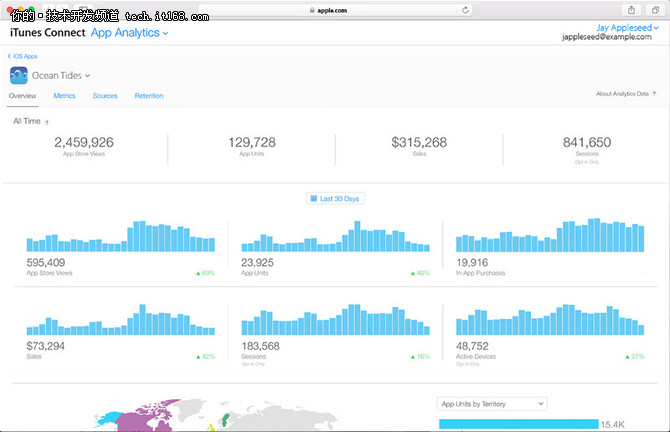Select the Overview tab

coord(23,96)
